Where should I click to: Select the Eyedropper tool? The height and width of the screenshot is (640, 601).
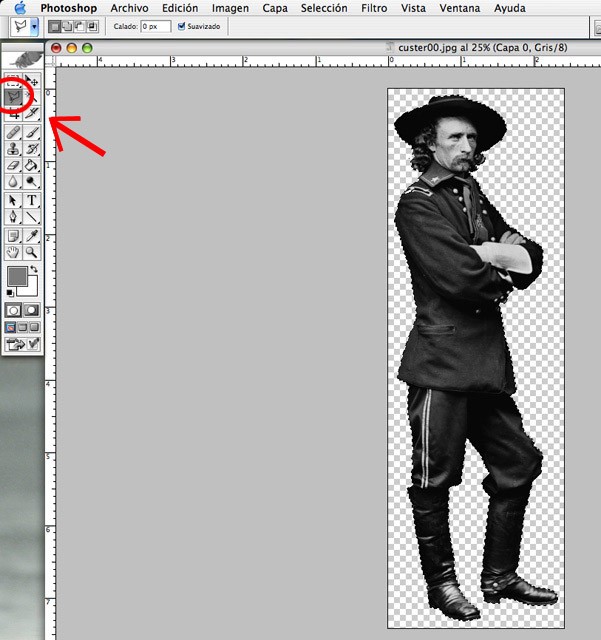[33, 236]
